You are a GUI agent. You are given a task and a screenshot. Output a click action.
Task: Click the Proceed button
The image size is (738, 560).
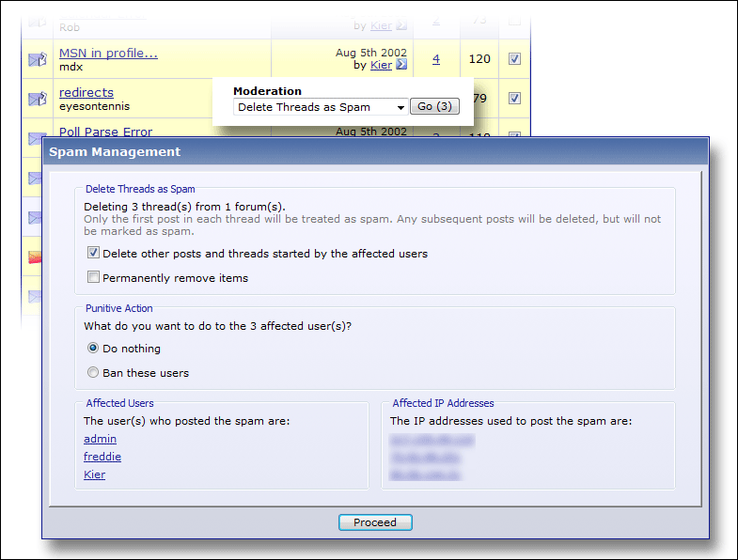(x=375, y=522)
